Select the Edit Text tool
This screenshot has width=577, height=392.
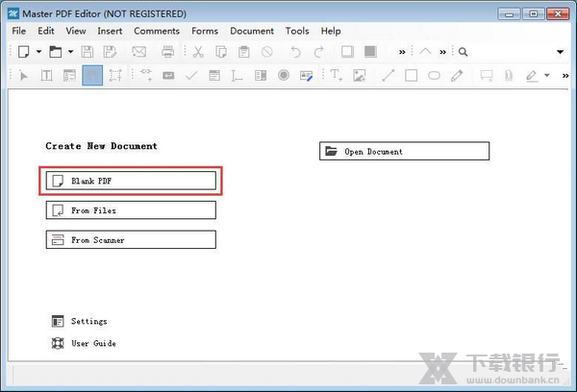tap(46, 75)
